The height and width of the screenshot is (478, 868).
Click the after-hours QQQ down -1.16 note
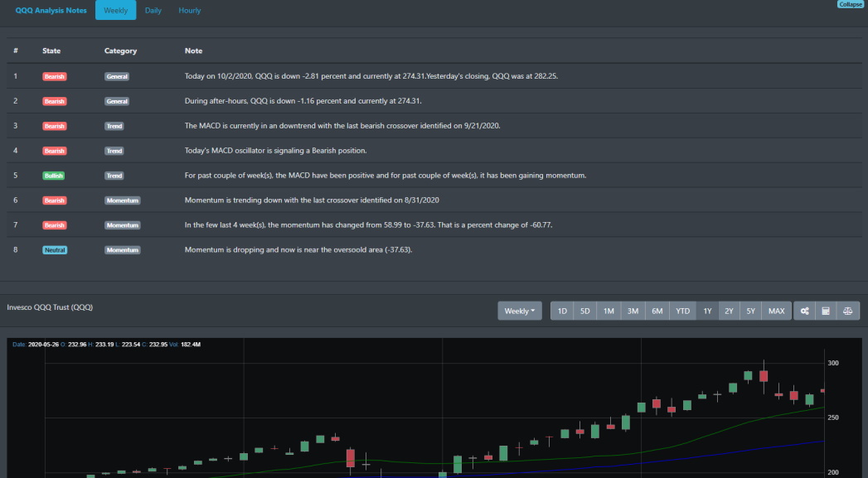(x=303, y=101)
